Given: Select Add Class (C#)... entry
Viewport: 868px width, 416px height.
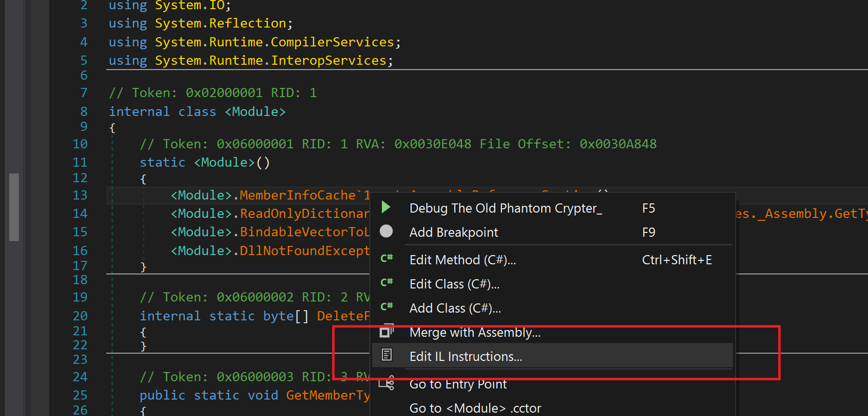Looking at the screenshot, I should (x=552, y=308).
